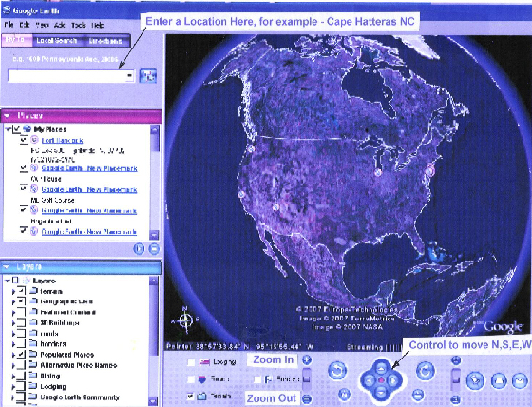Click the My Places globe icon
This screenshot has height=407, width=532.
(x=28, y=129)
